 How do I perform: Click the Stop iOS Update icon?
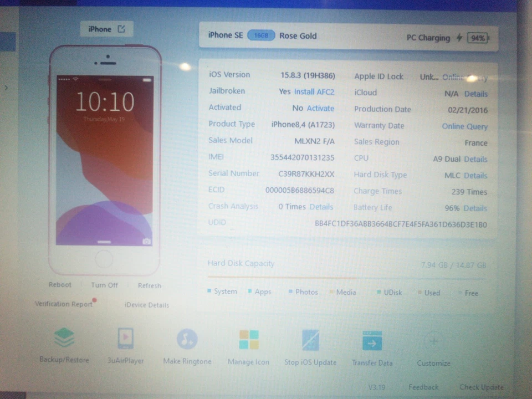[x=310, y=340]
